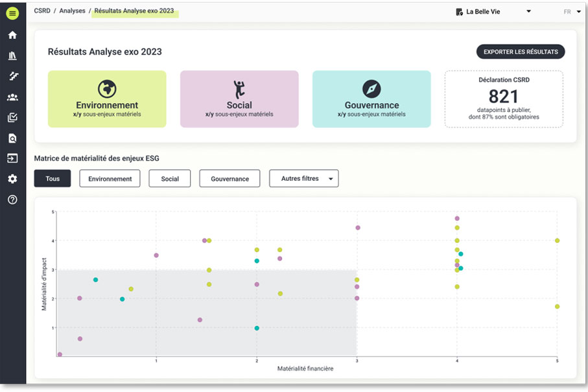Expand the La Belle Vie company dropdown
The width and height of the screenshot is (588, 392).
(528, 11)
